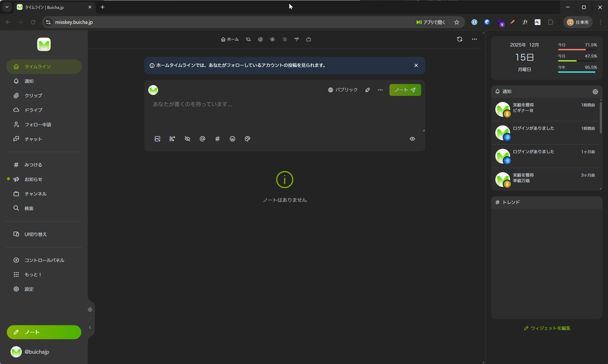Close the home timeline info banner

tap(416, 66)
